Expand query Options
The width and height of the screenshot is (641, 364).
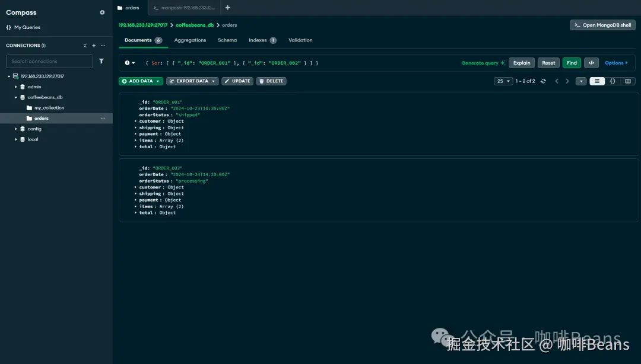[616, 63]
